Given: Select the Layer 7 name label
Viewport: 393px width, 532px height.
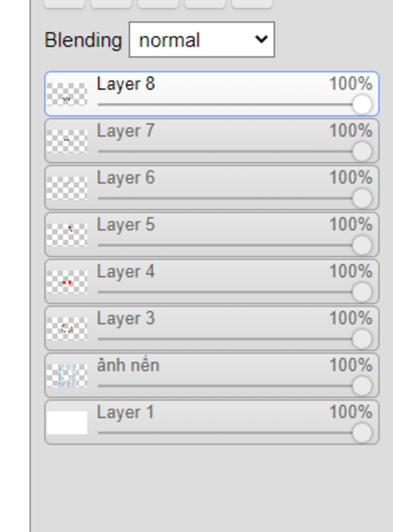Looking at the screenshot, I should [125, 131].
